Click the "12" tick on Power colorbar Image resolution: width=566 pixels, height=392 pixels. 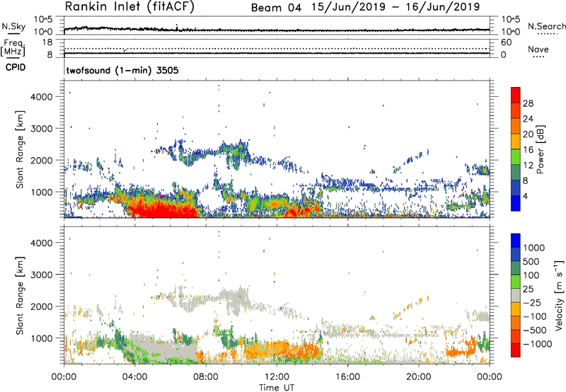pos(528,165)
